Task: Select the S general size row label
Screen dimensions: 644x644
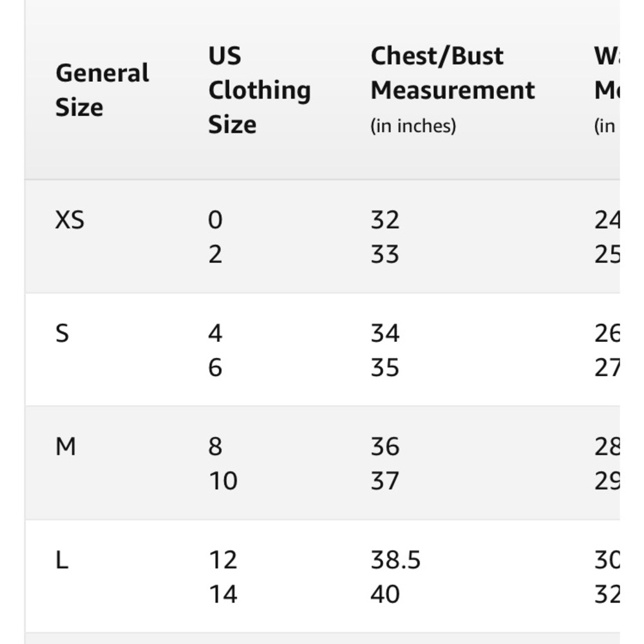Action: (x=62, y=334)
